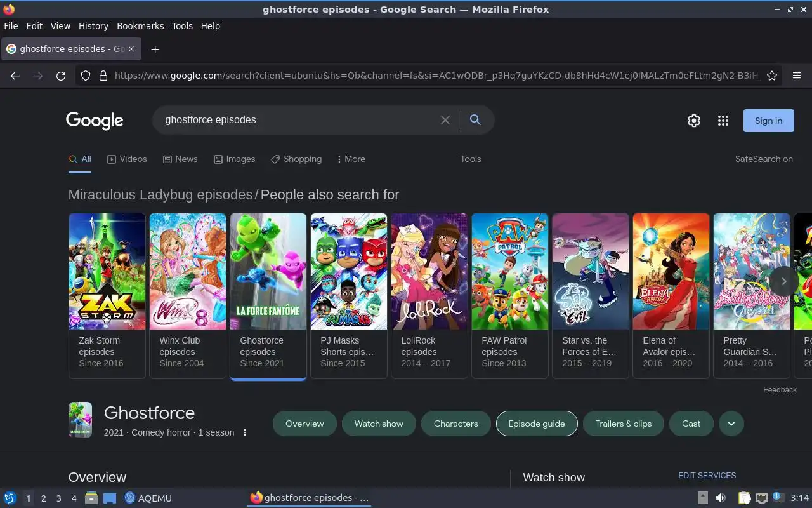Open the Overview chip
Image resolution: width=812 pixels, height=508 pixels.
[304, 424]
